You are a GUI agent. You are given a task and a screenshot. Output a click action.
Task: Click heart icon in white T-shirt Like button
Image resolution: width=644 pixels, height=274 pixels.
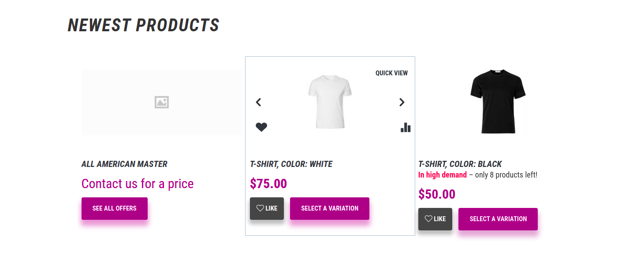pos(260,208)
